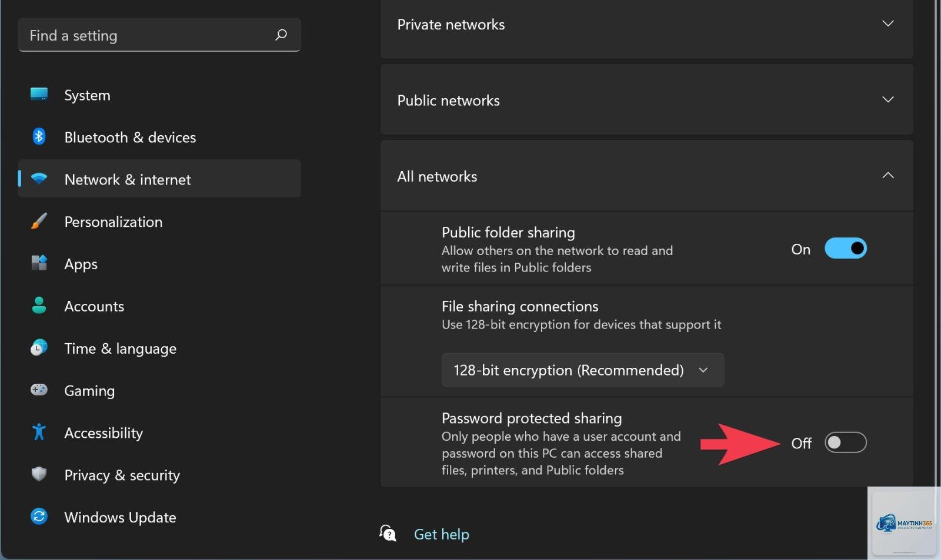Open System settings

coord(159,95)
